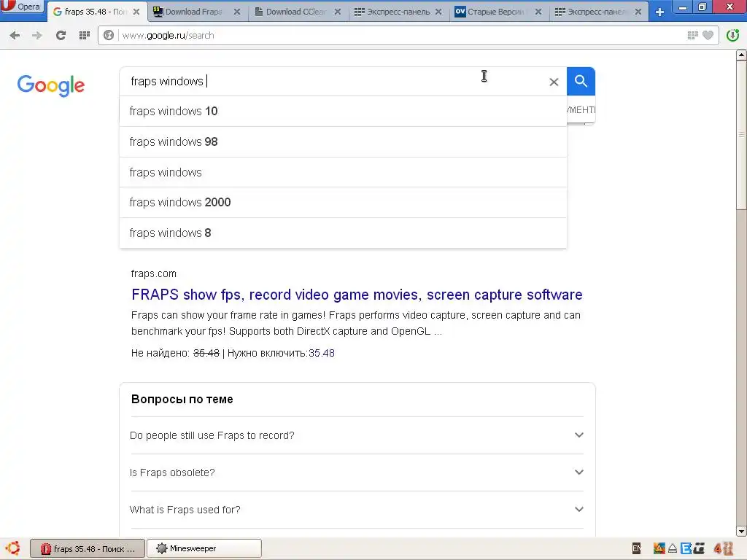
Task: Open a new tab with plus button
Action: point(659,12)
